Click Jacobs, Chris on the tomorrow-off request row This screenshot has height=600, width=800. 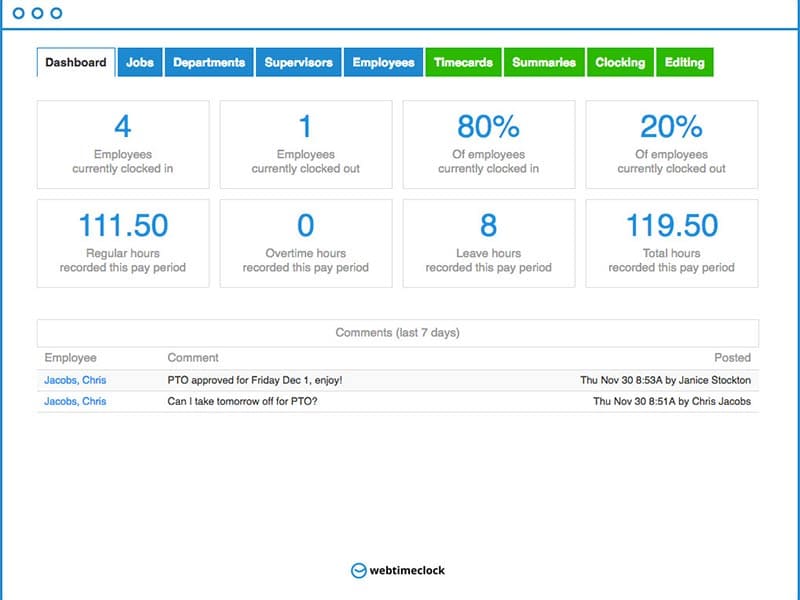pyautogui.click(x=77, y=402)
